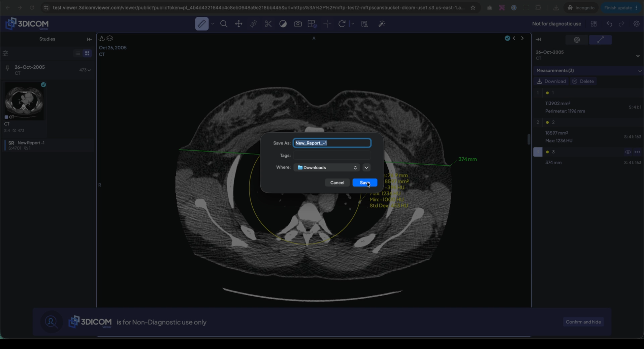
Task: Cancel the save dialog
Action: tap(337, 183)
